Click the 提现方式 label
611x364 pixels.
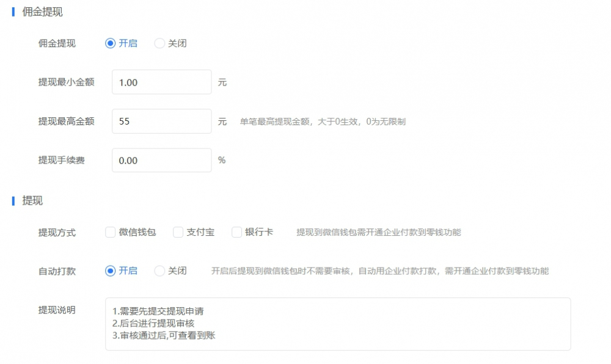56,232
